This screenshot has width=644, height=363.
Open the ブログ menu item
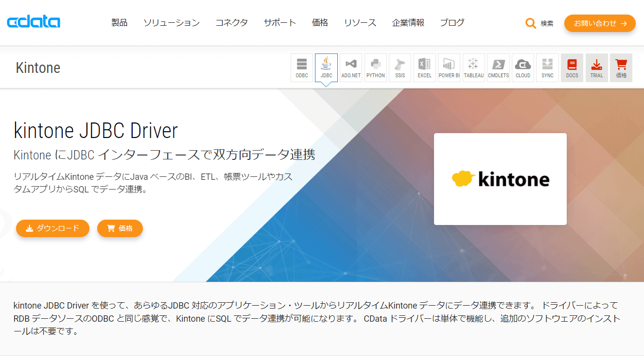[x=452, y=22]
